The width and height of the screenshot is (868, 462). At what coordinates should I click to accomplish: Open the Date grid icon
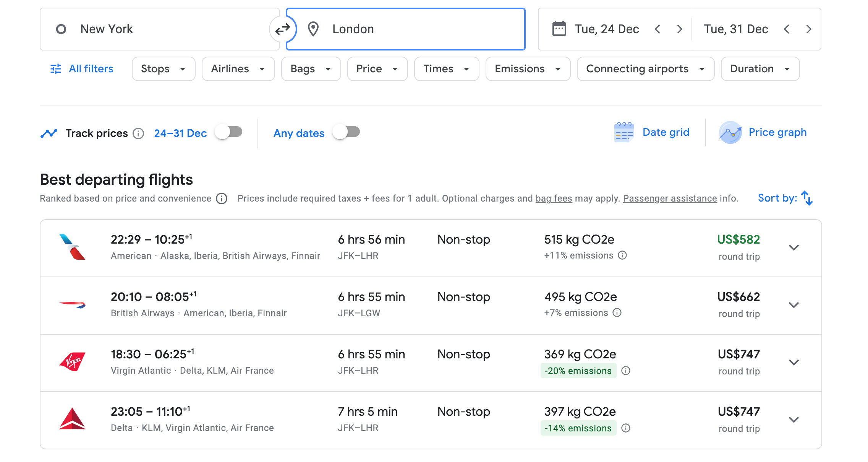pyautogui.click(x=624, y=132)
